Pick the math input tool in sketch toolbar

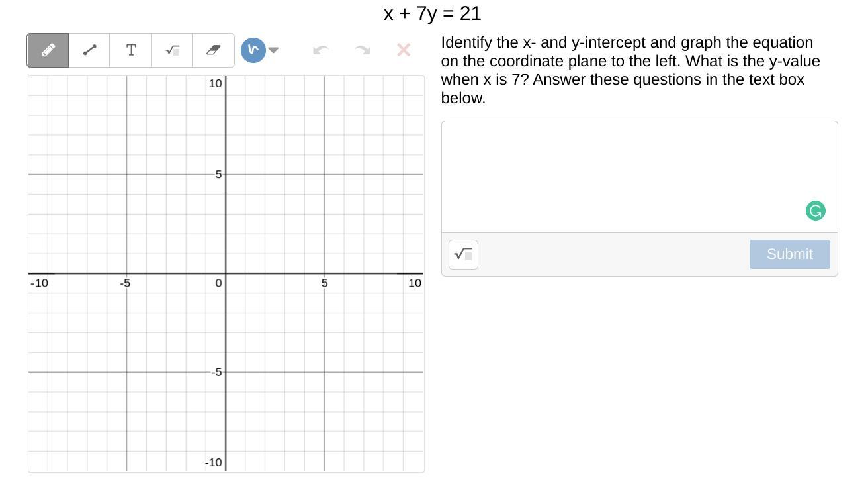point(172,50)
